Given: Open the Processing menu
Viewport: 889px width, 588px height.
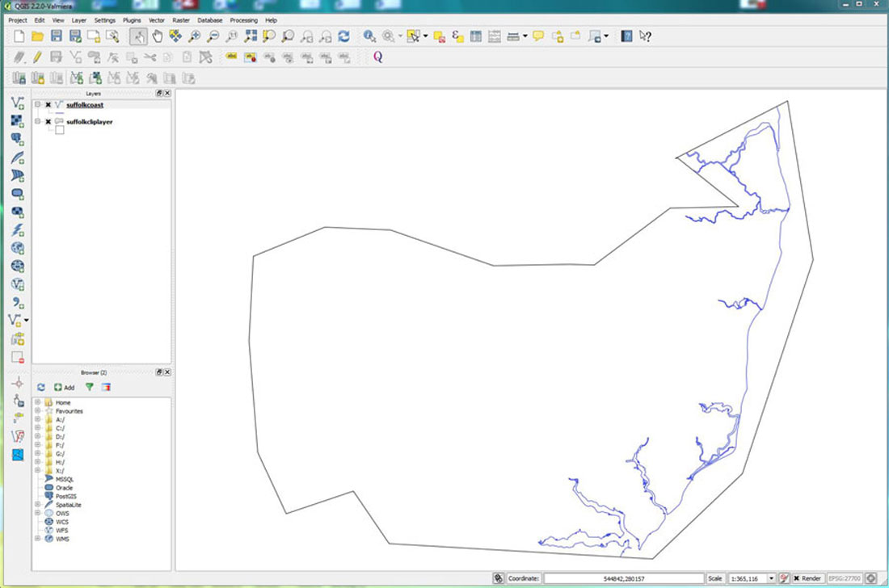Looking at the screenshot, I should (244, 19).
